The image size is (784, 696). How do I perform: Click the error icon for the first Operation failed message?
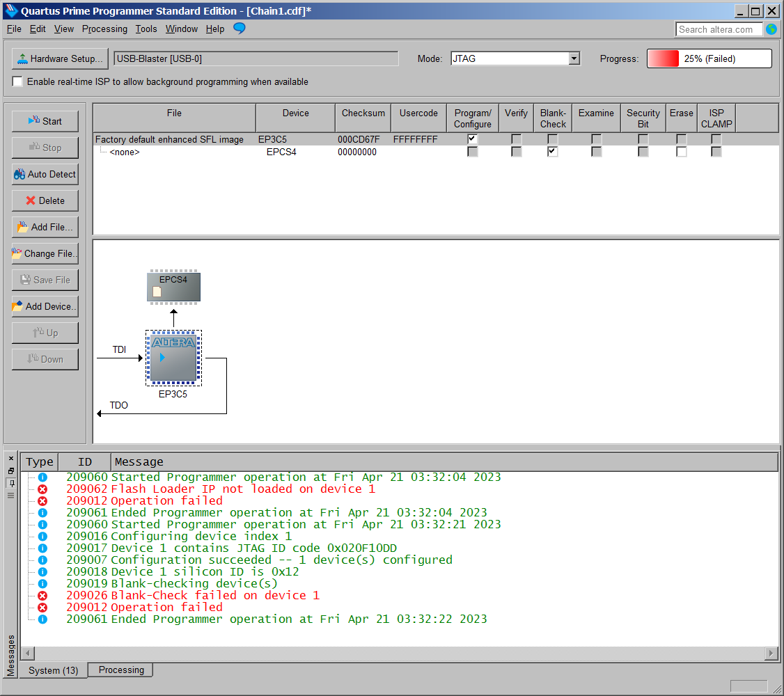pos(43,501)
